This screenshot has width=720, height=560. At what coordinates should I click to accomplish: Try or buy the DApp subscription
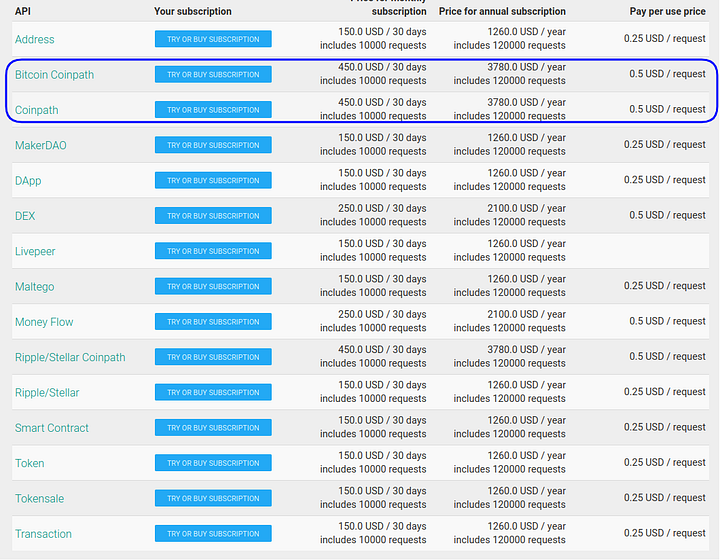(x=213, y=180)
